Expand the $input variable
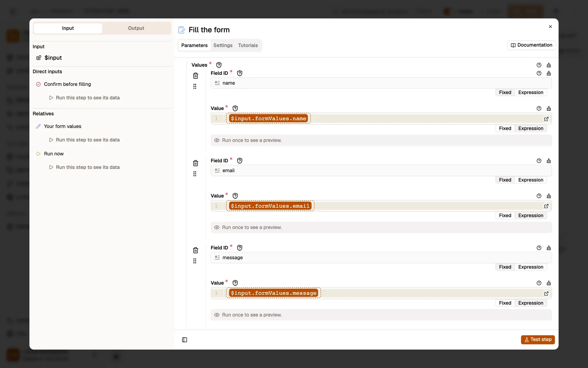This screenshot has height=368, width=588. (53, 58)
